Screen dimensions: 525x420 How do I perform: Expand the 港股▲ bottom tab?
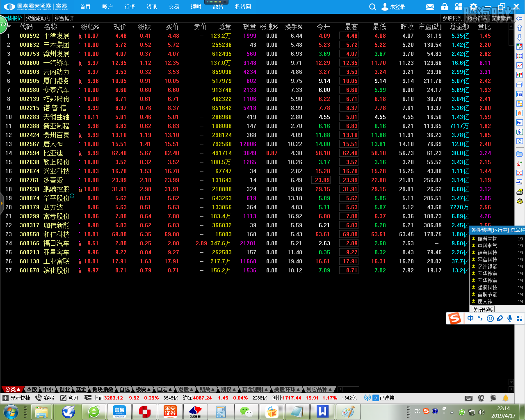pyautogui.click(x=186, y=389)
